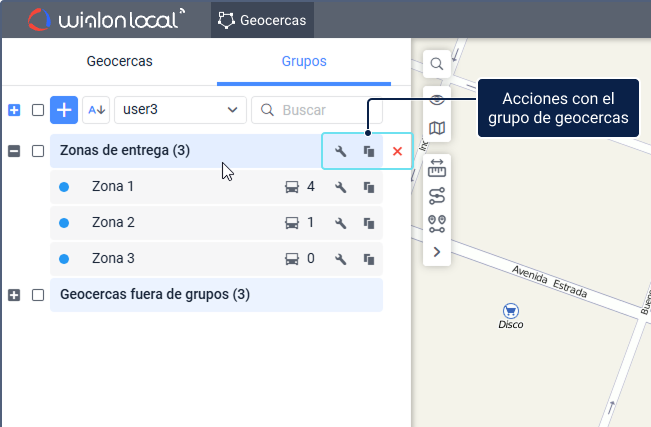651x427 pixels.
Task: Click the blue sort A-Z button
Action: pos(96,109)
